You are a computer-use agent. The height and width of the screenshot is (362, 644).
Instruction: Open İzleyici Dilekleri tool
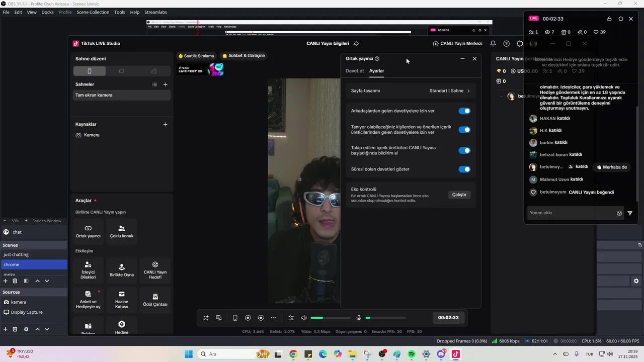click(x=88, y=270)
